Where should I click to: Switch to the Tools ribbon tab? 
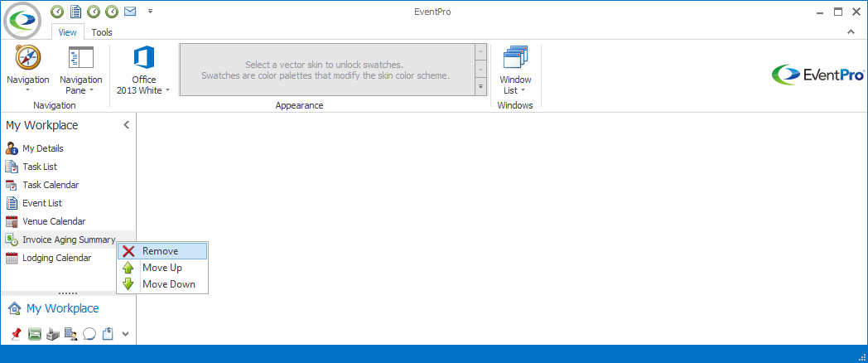(102, 32)
